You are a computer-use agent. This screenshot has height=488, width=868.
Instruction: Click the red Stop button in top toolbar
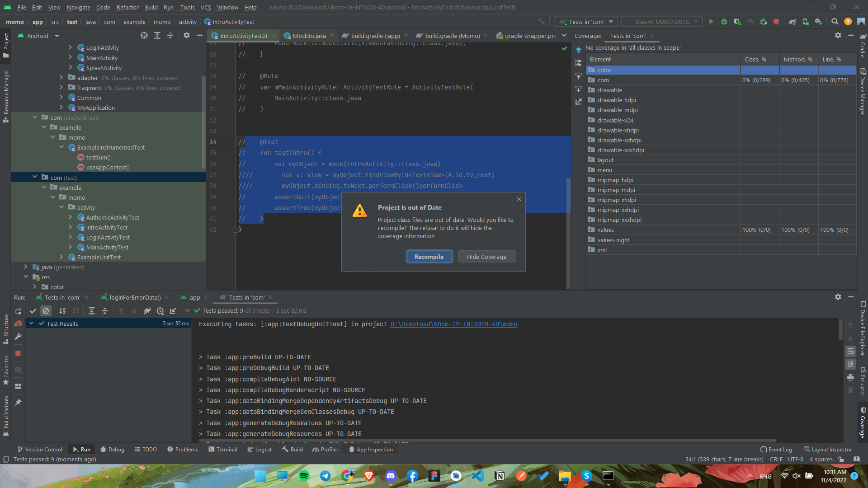pyautogui.click(x=776, y=22)
